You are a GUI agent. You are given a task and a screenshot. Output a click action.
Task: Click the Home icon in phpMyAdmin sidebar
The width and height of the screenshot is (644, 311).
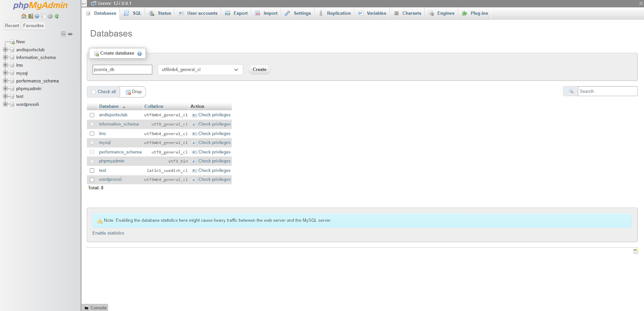tap(24, 16)
